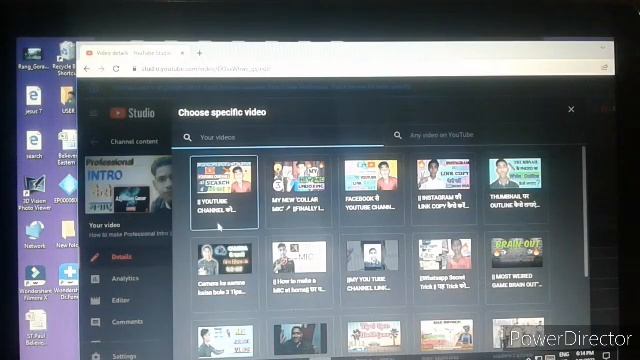Close the Video details browser tab
640x360 pixels.
pyautogui.click(x=182, y=53)
